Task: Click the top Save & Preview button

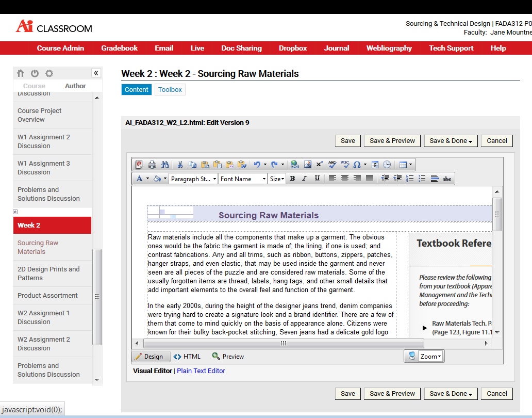Action: click(x=392, y=141)
